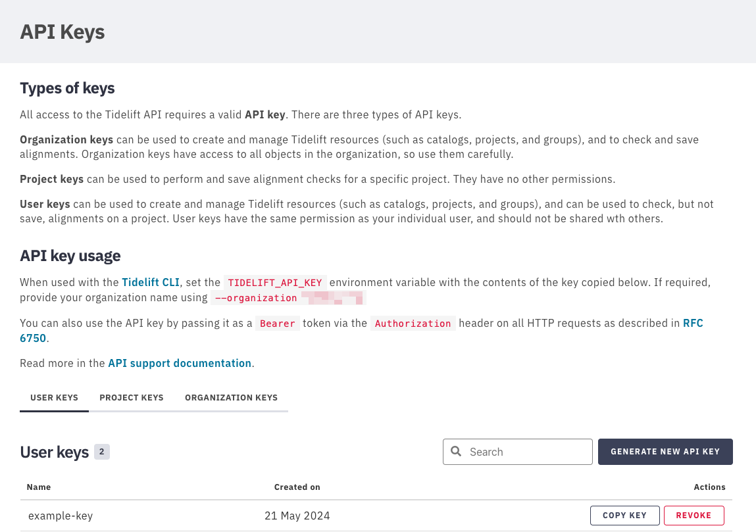Screen dimensions: 756x532
Task: Click the 21 May 2024 date cell
Action: click(297, 516)
